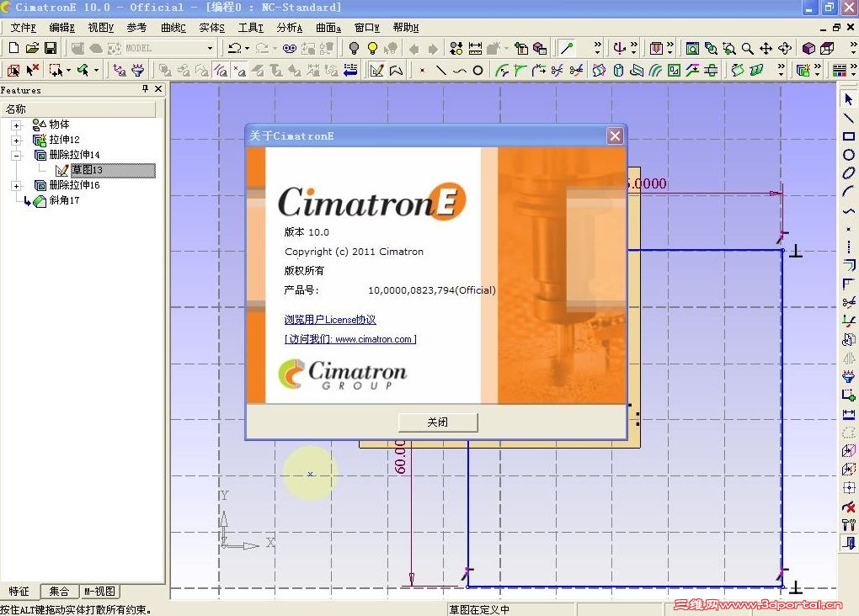
Task: Open the Undo history dropdown arrow
Action: click(x=247, y=48)
